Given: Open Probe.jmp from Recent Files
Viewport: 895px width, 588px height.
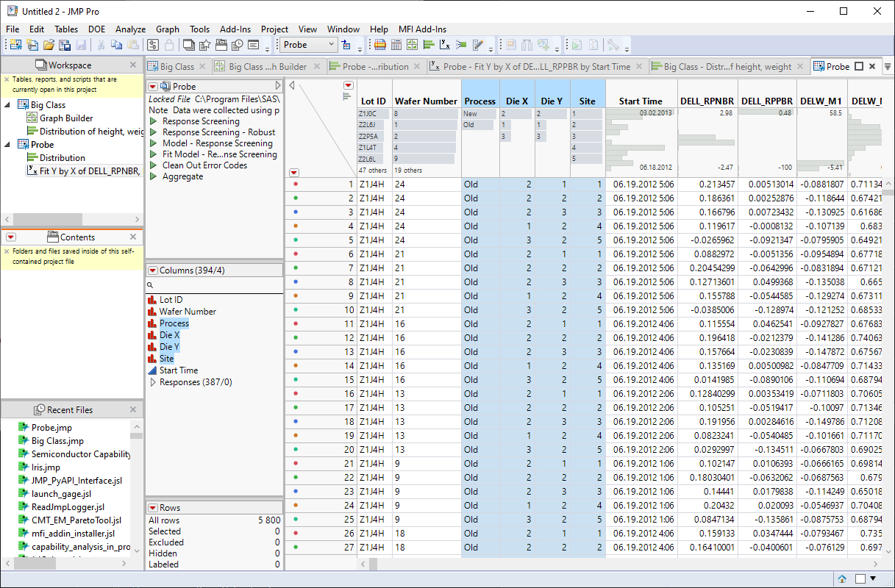Looking at the screenshot, I should click(51, 428).
